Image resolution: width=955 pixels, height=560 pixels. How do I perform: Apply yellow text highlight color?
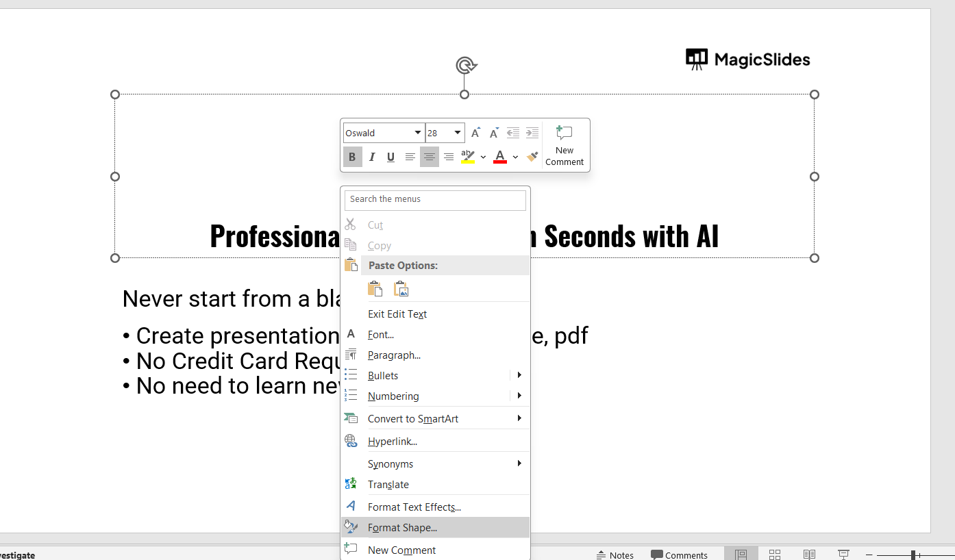pyautogui.click(x=468, y=157)
